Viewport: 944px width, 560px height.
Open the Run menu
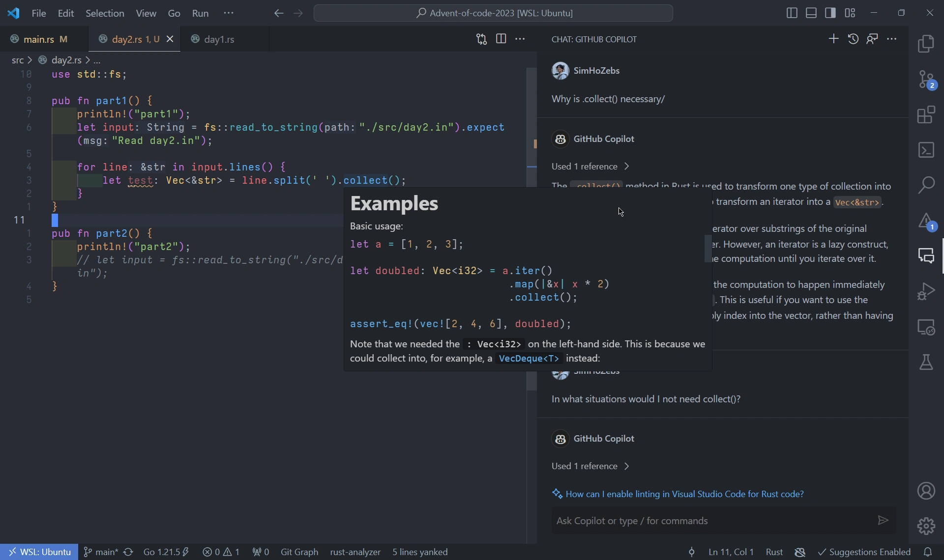pyautogui.click(x=200, y=13)
